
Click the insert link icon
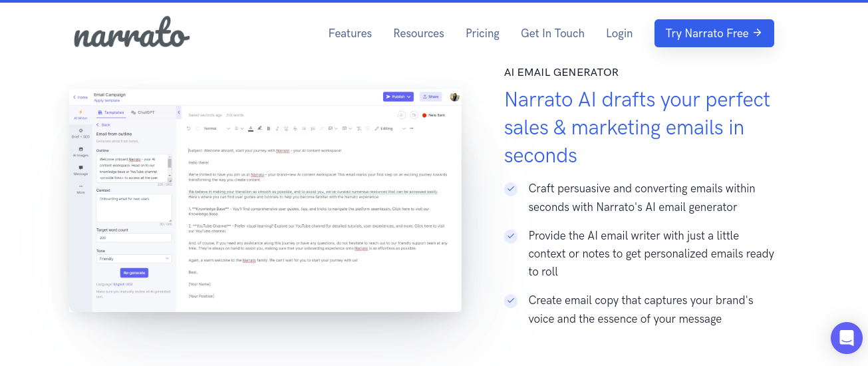point(322,128)
